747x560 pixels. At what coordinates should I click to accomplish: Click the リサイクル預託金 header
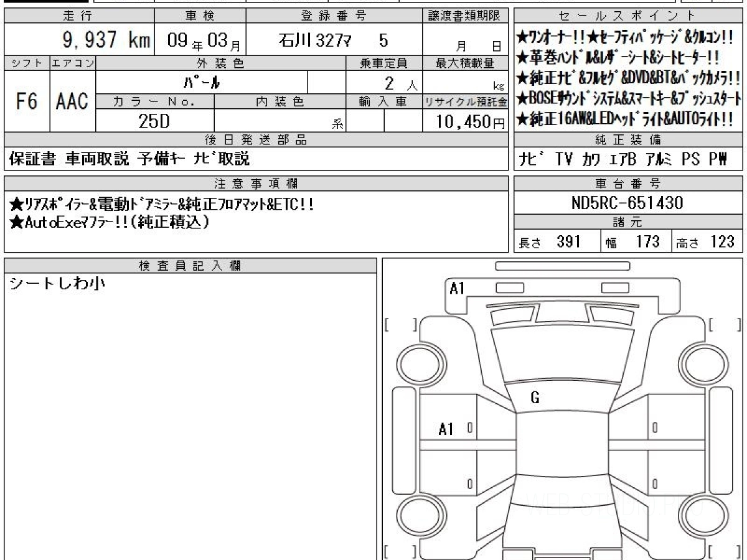[x=465, y=101]
